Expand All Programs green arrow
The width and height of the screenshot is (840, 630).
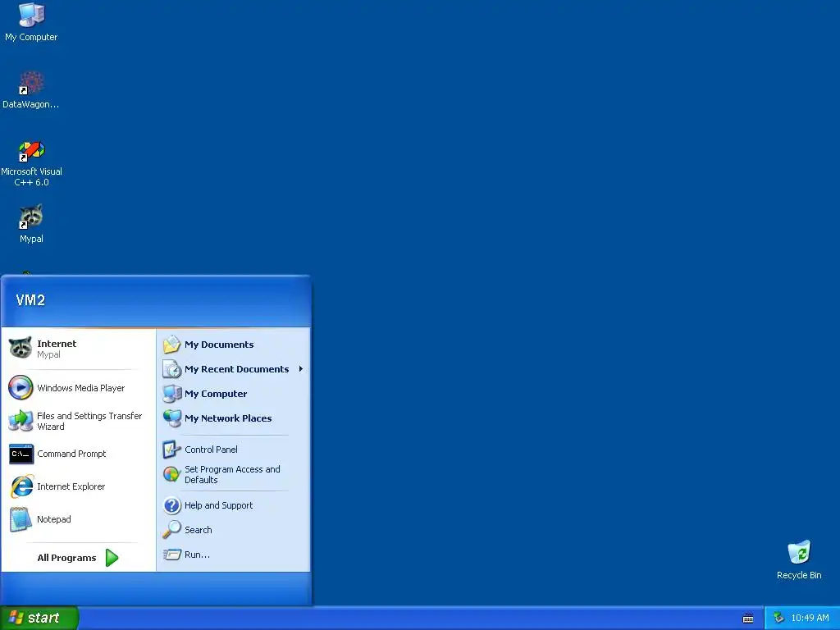tap(112, 558)
